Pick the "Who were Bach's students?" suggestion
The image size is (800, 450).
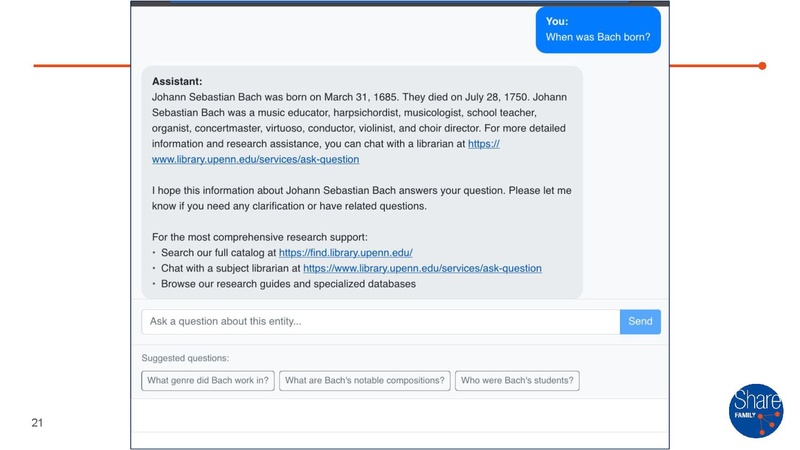[517, 381]
